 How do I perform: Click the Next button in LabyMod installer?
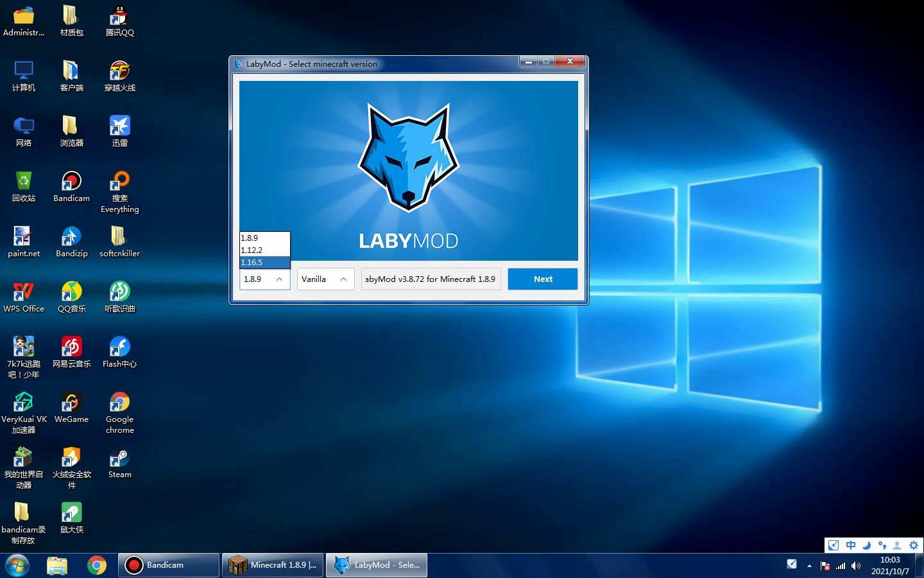point(543,279)
